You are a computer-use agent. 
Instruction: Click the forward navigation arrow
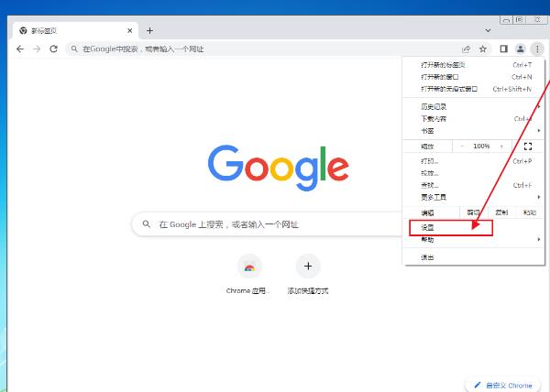[x=37, y=49]
